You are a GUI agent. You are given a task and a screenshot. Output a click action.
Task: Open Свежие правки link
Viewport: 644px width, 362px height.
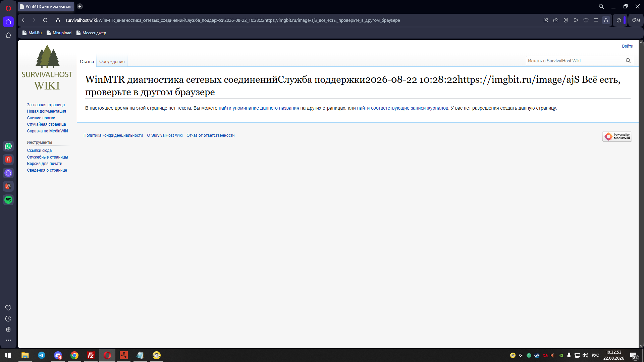41,118
